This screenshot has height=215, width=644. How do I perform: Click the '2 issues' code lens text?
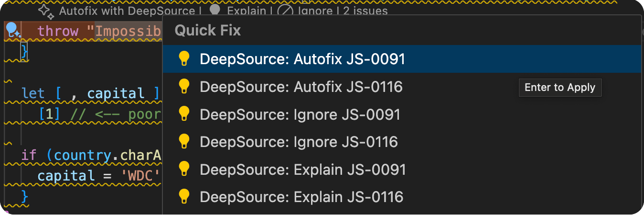pos(365,11)
